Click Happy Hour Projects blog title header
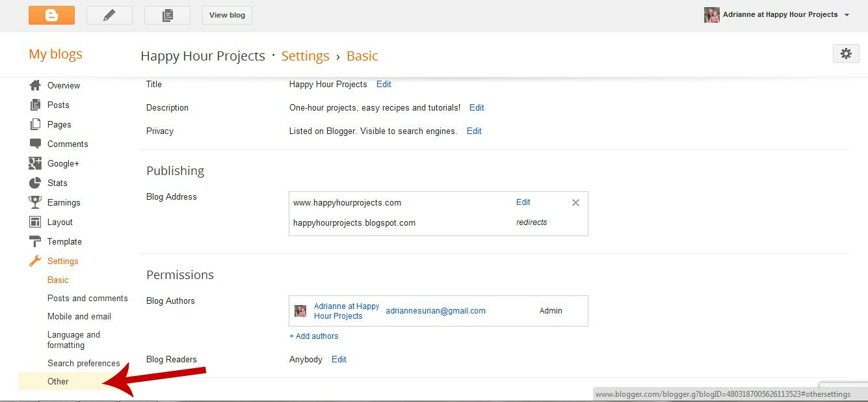 click(203, 56)
